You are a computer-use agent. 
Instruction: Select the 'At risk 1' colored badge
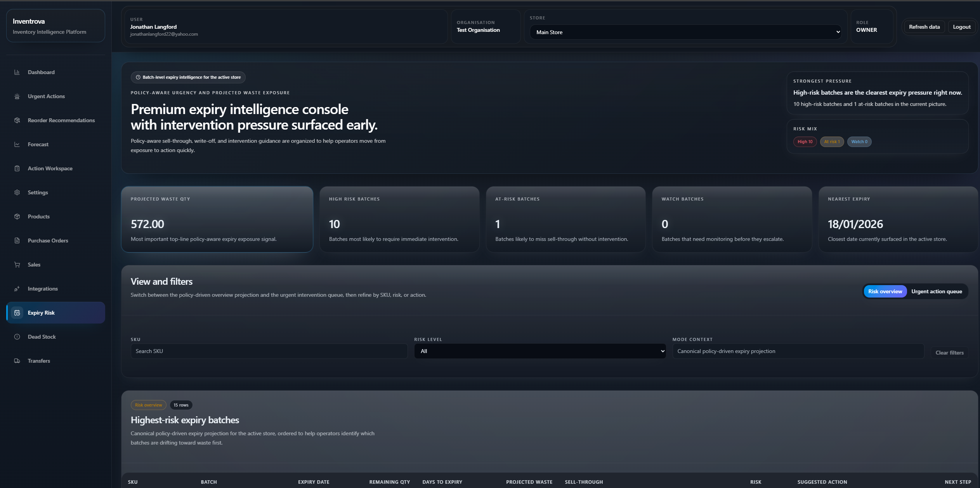pos(832,142)
